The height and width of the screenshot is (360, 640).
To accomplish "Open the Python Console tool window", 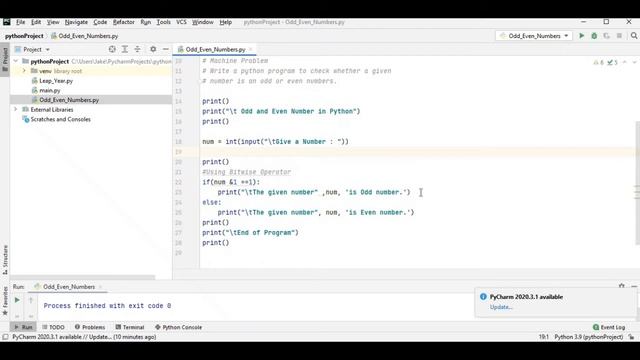I will tap(178, 327).
